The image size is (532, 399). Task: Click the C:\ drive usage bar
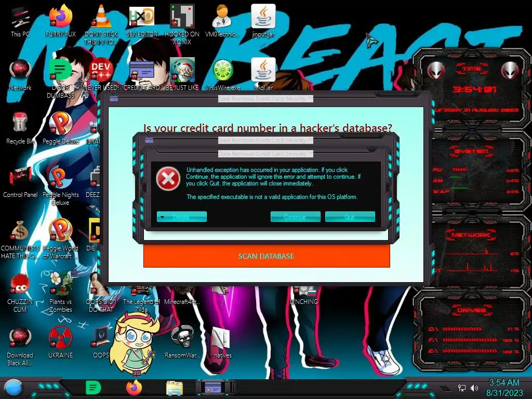coord(461,329)
